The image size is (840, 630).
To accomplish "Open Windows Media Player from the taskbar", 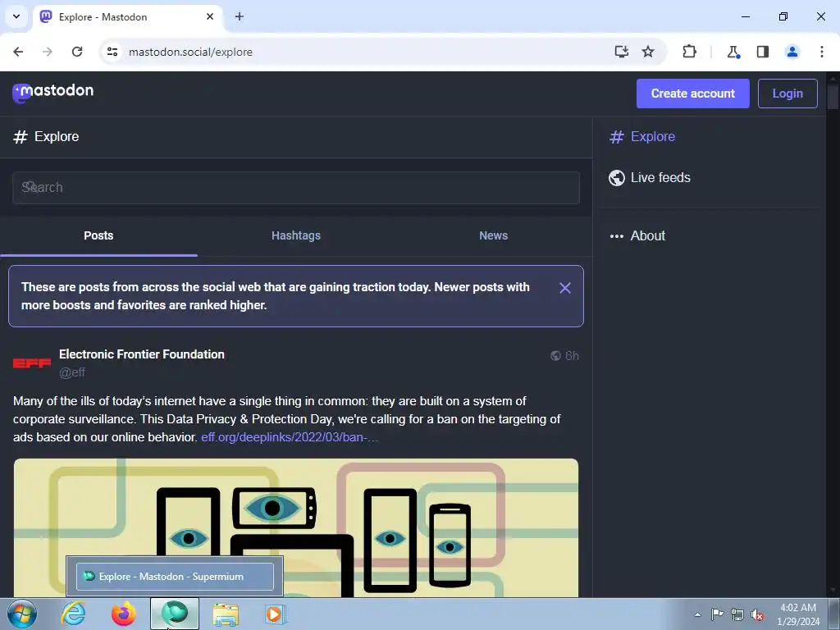I will pos(276,614).
